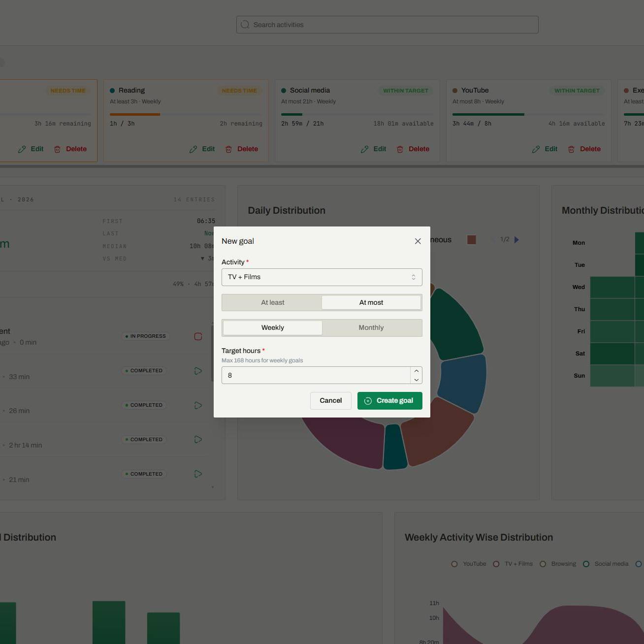Edit the Social media goal
The width and height of the screenshot is (644, 644).
click(374, 149)
